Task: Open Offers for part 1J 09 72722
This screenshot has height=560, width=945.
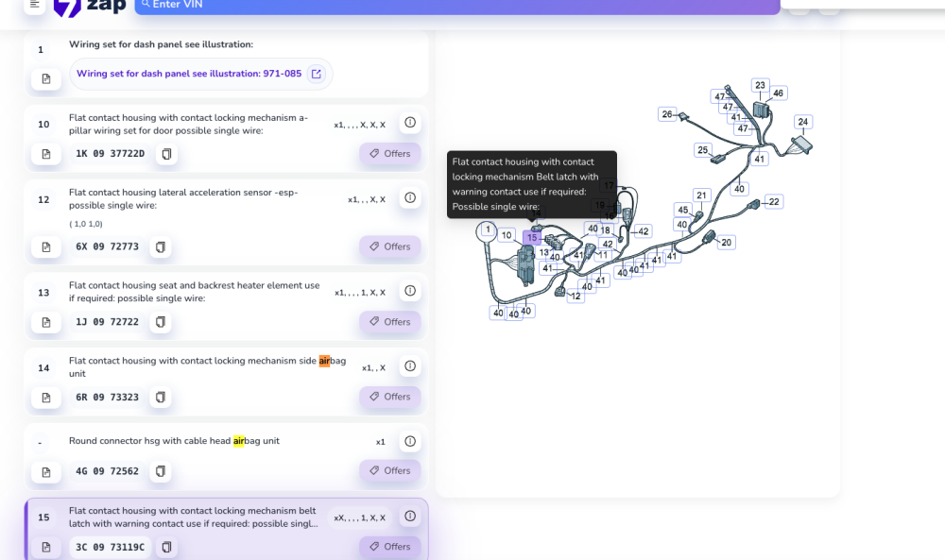Action: pos(390,321)
